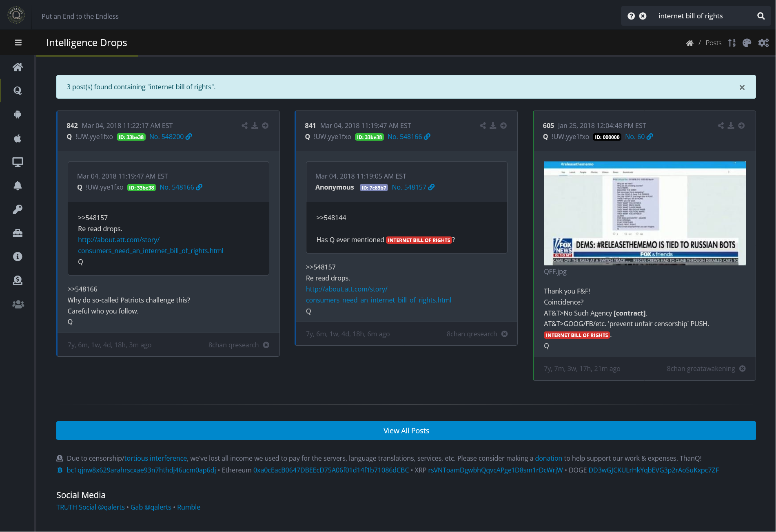Open the toolbox sidebar icon

(18, 233)
